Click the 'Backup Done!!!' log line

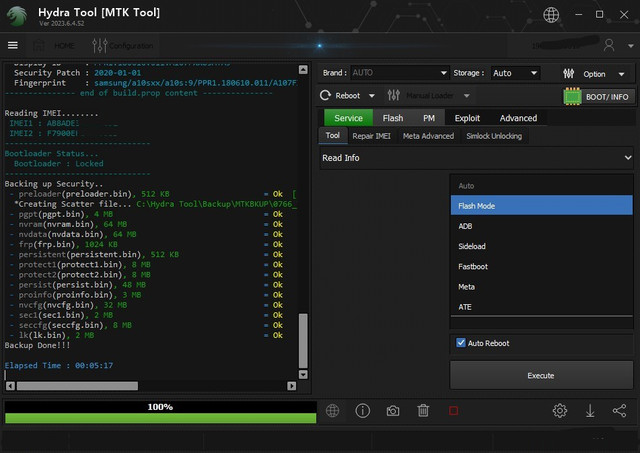click(x=37, y=345)
